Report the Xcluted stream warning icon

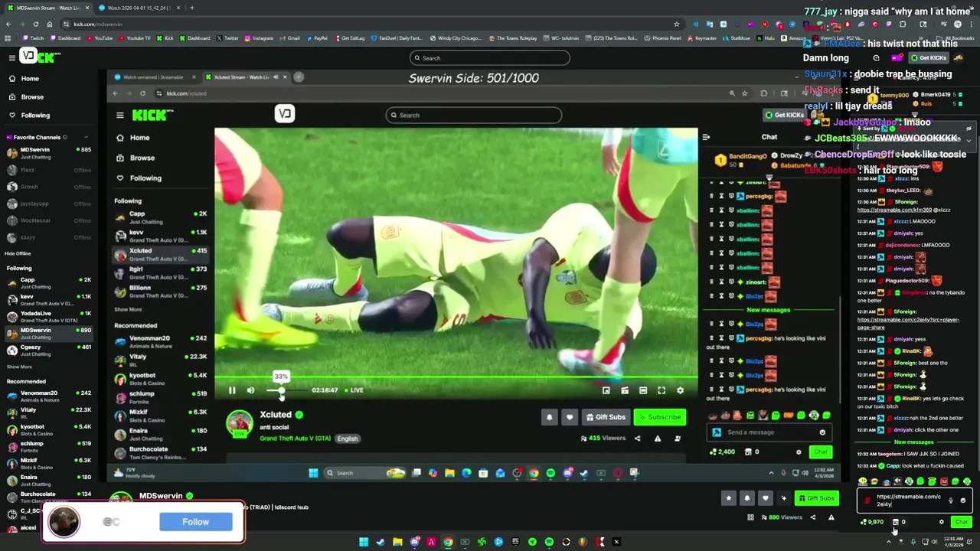click(657, 439)
